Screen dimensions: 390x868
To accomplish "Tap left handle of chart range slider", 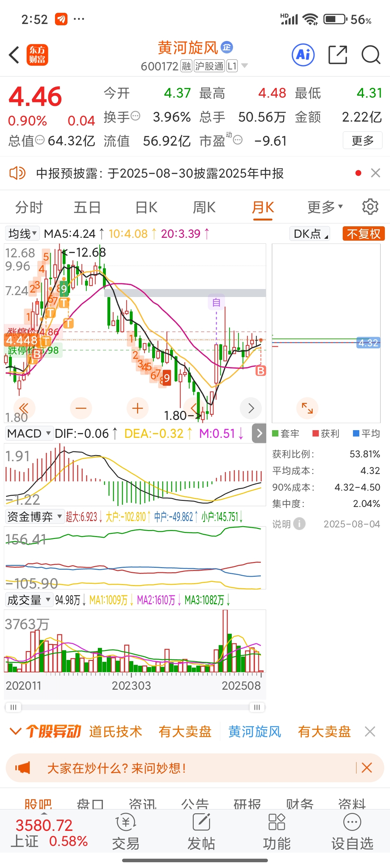I will 13,707.
